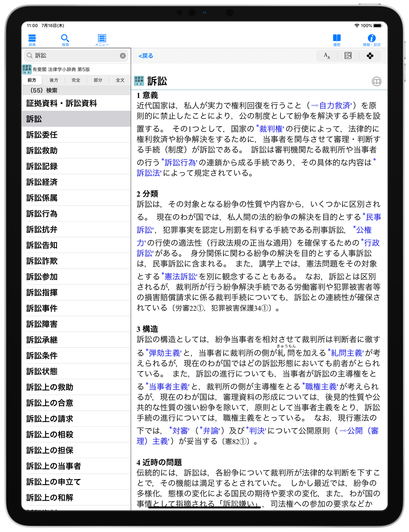Select 訴訟行為 in results list
The width and height of the screenshot is (409, 532).
pos(42,214)
